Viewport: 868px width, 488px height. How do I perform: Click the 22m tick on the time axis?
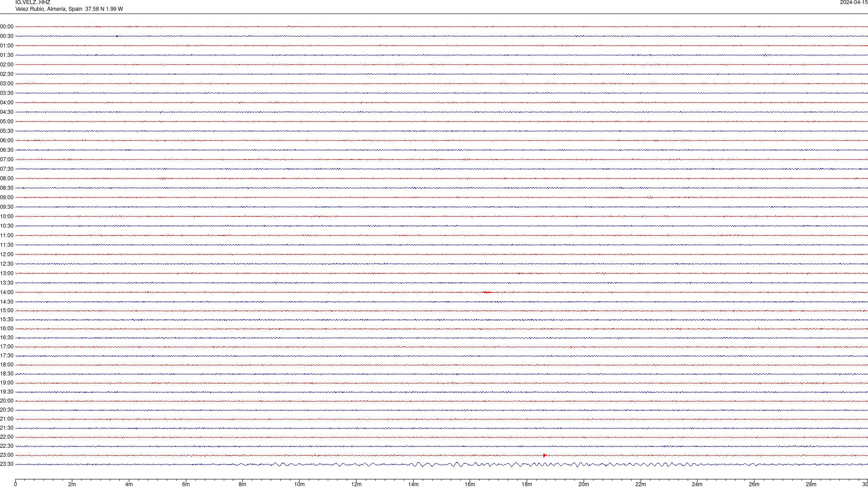coord(641,484)
